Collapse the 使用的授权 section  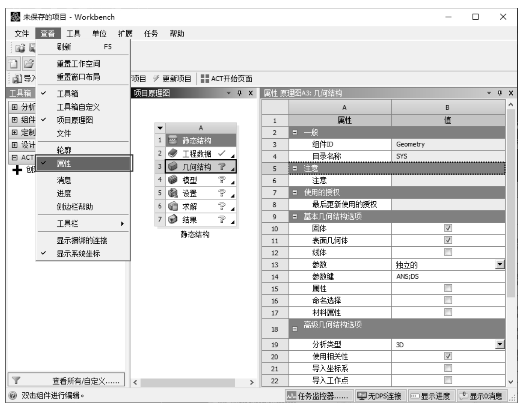pyautogui.click(x=295, y=192)
